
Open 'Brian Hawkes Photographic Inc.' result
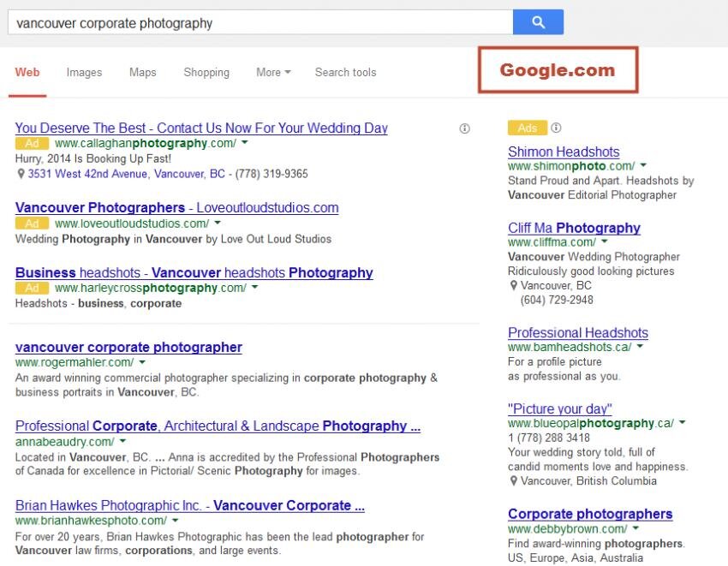tap(190, 505)
